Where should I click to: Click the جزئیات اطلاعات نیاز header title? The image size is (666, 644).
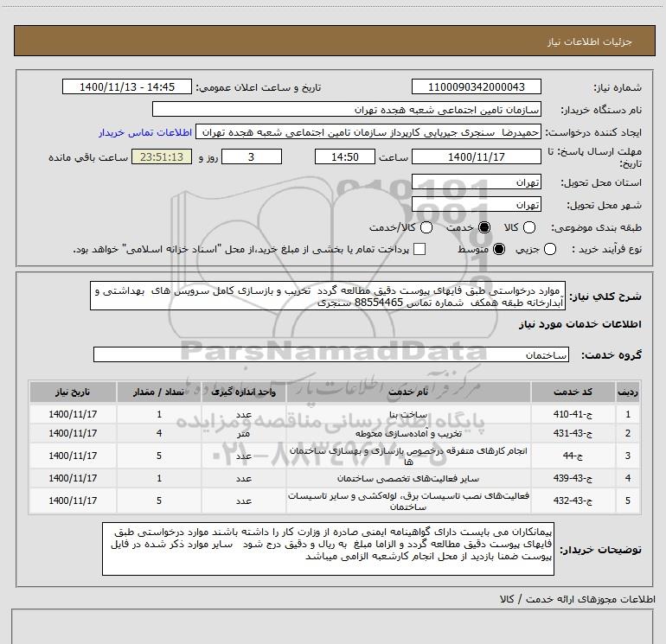589,41
